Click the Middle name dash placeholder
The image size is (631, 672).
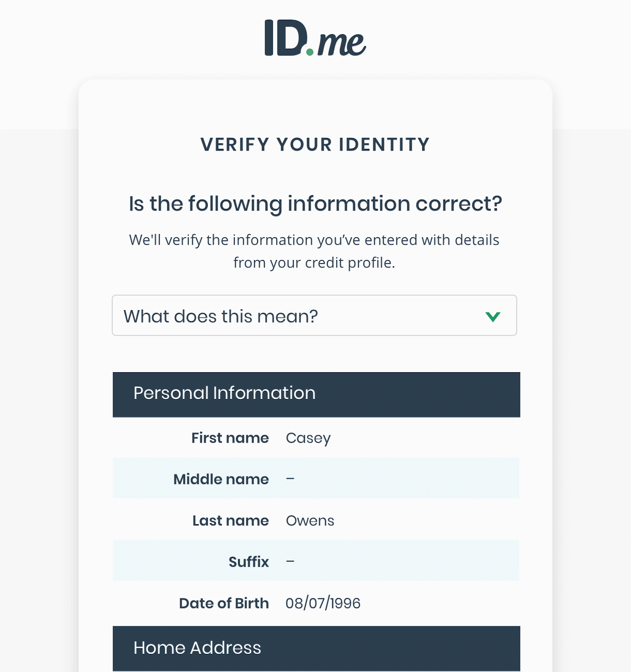pos(290,479)
